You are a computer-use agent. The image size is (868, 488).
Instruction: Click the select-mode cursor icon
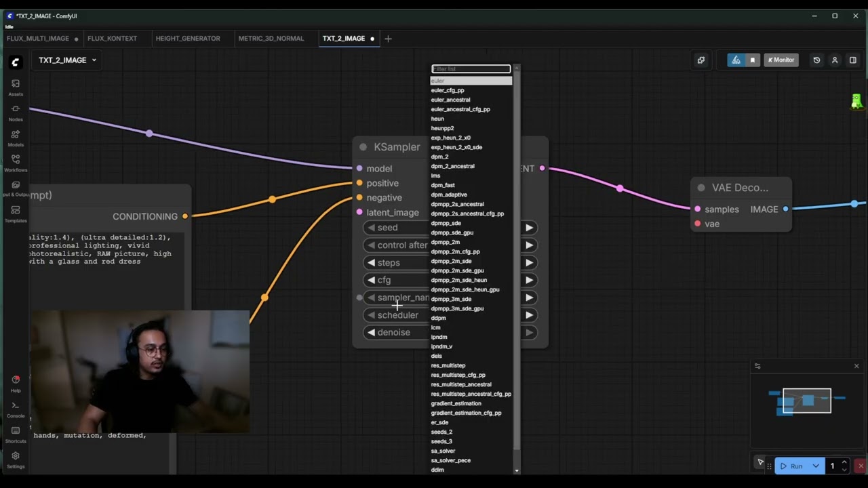tap(760, 462)
